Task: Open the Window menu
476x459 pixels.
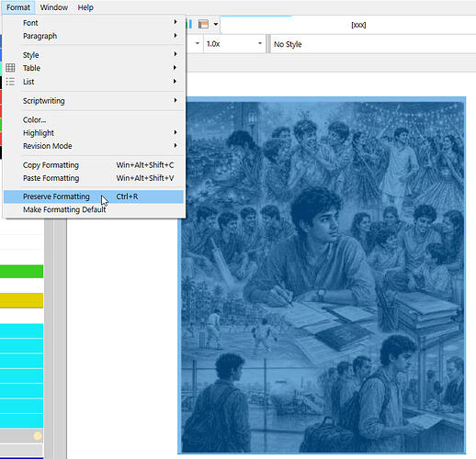Action: [54, 7]
